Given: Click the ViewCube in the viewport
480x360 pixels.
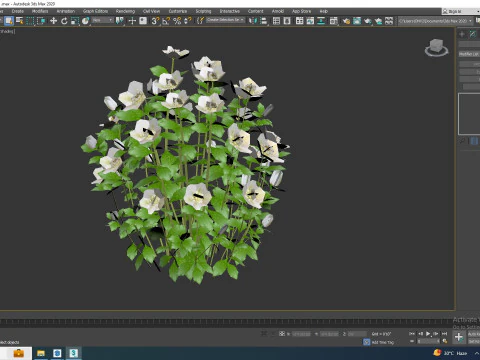Looking at the screenshot, I should pos(436,48).
